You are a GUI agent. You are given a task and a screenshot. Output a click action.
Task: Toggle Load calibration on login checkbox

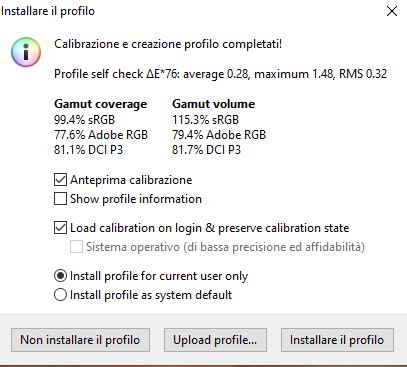coord(60,228)
